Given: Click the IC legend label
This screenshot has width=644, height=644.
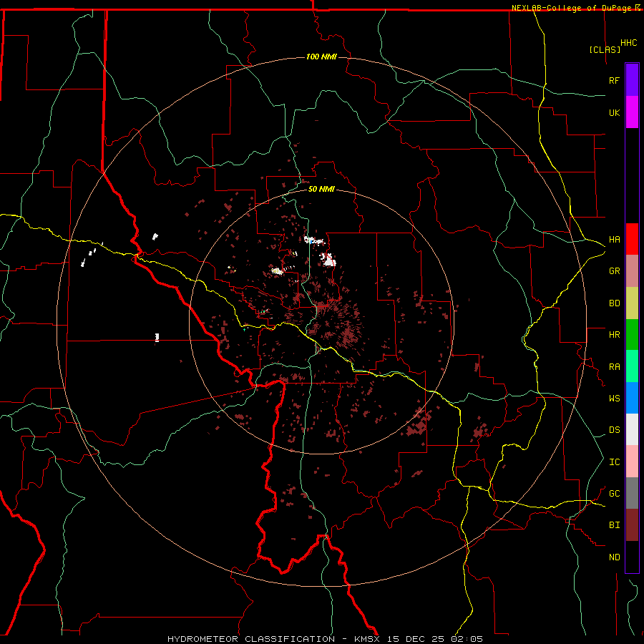Looking at the screenshot, I should (x=614, y=462).
